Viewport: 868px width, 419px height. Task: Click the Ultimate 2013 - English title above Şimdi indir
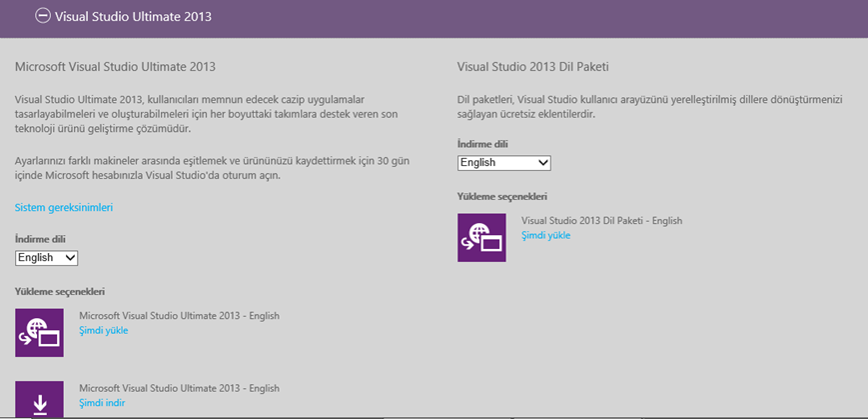click(x=180, y=388)
